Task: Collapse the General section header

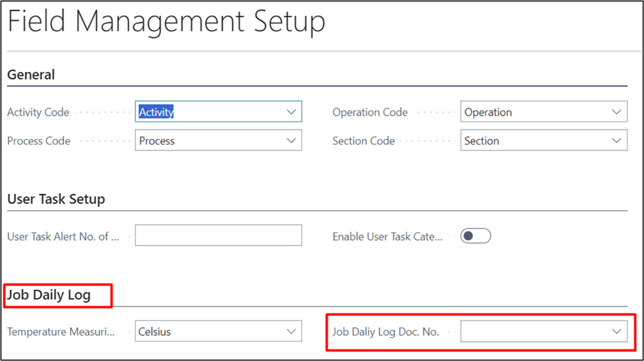Action: tap(31, 75)
